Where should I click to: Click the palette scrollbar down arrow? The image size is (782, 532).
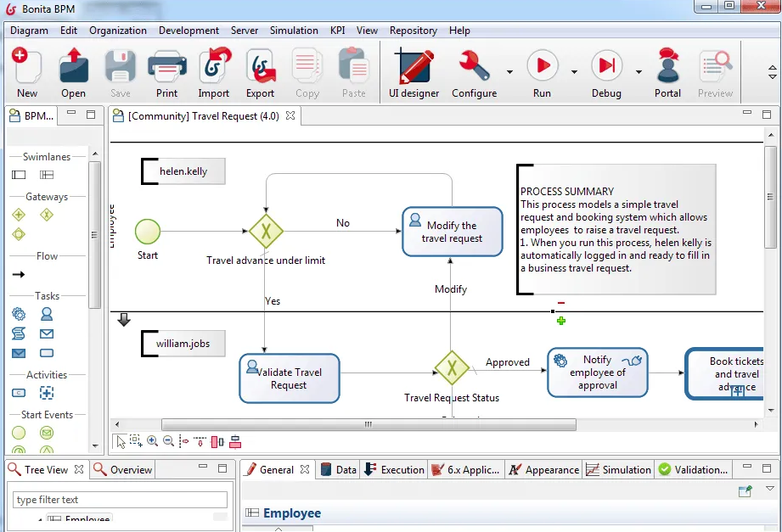point(95,446)
